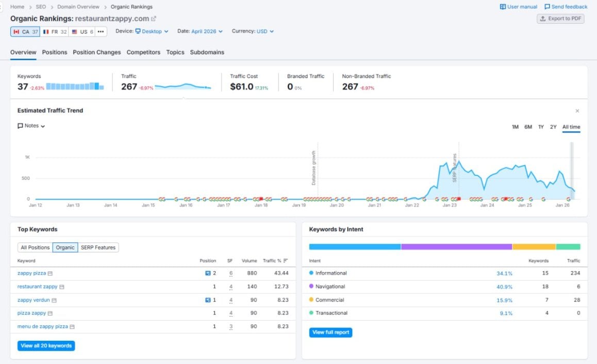Image resolution: width=597 pixels, height=364 pixels.
Task: Set chart range to 6M
Action: (528, 127)
